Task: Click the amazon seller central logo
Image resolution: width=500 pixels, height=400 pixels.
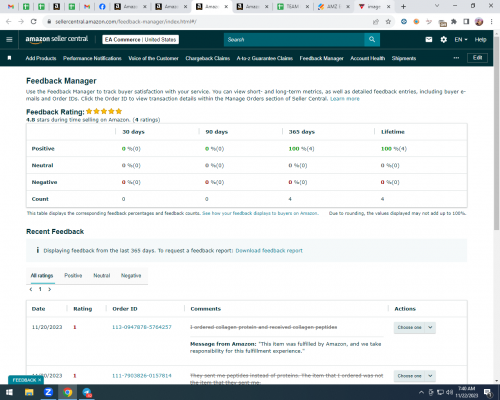Action: 57,39
